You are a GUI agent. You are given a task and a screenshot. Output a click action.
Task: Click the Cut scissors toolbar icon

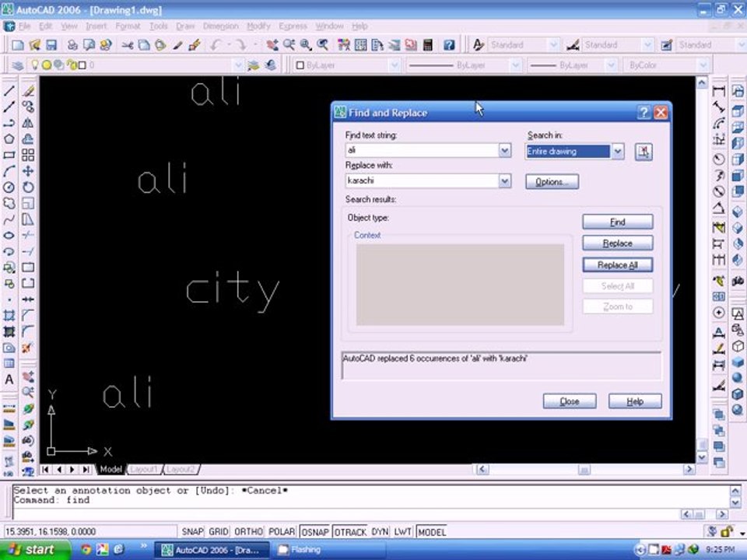127,45
